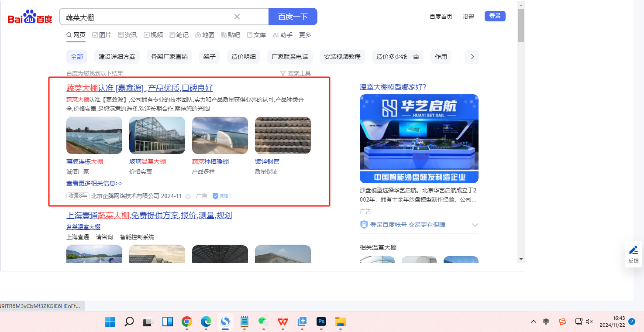Select the 全部 filter chip
This screenshot has width=644, height=332.
click(77, 57)
